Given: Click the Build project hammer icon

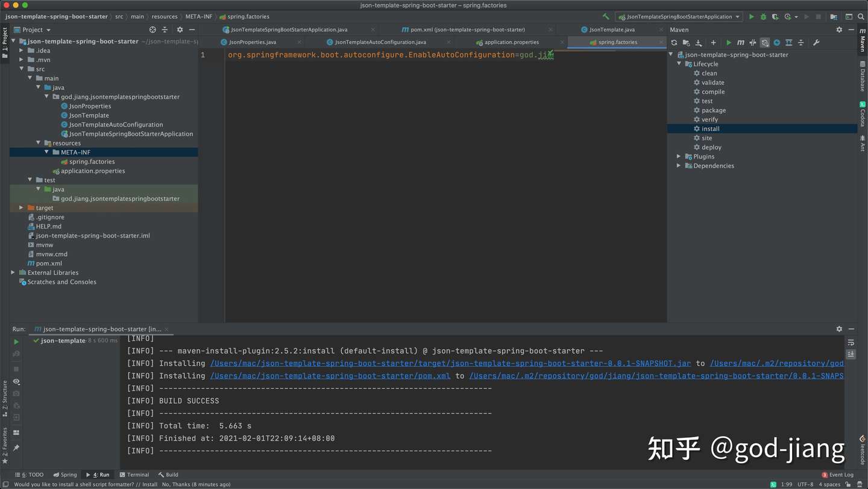Looking at the screenshot, I should tap(606, 16).
